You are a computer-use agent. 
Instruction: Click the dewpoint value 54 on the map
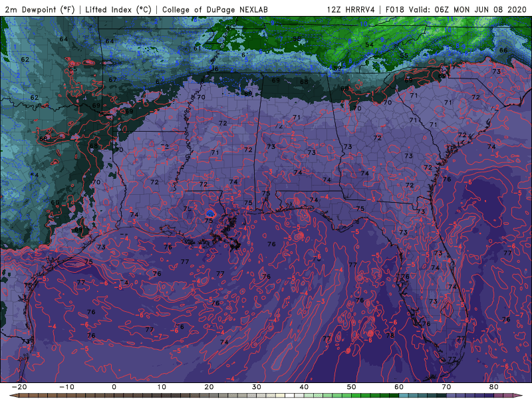coord(370,45)
